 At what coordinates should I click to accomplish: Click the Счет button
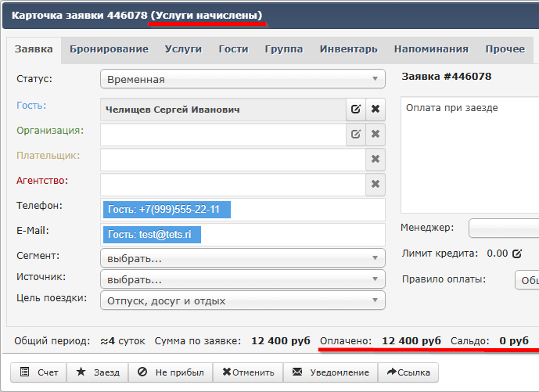tap(39, 372)
